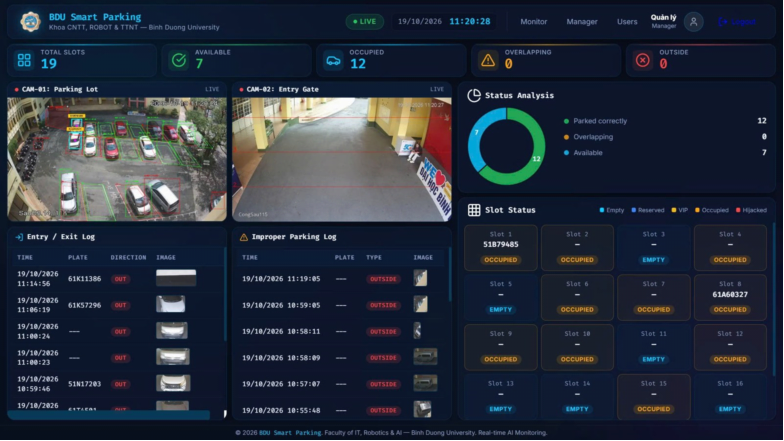The width and height of the screenshot is (784, 441).
Task: Select the Slot 5 empty card
Action: [500, 298]
